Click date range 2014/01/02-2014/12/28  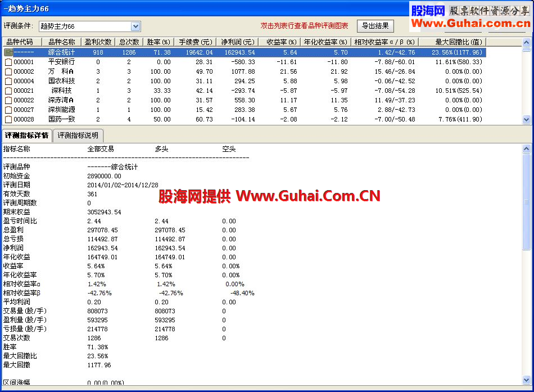click(x=123, y=185)
